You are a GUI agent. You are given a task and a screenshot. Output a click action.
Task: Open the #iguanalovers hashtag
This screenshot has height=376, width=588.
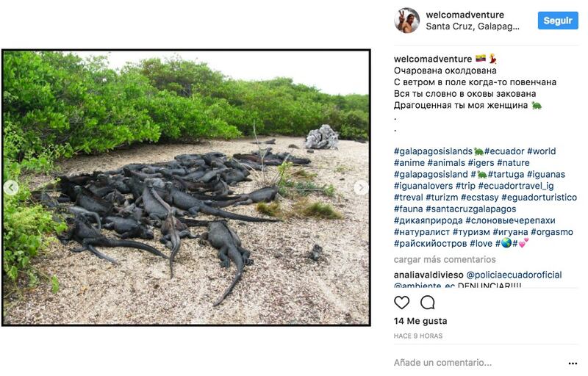click(423, 186)
